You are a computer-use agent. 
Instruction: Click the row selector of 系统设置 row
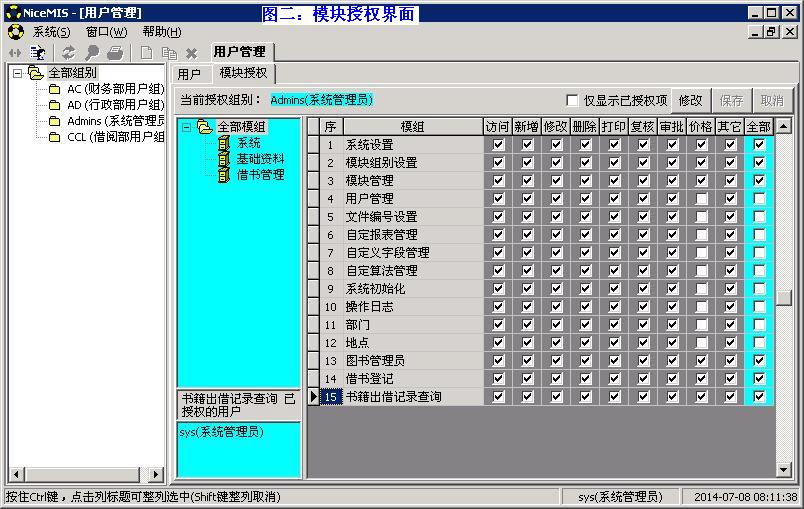[x=314, y=145]
